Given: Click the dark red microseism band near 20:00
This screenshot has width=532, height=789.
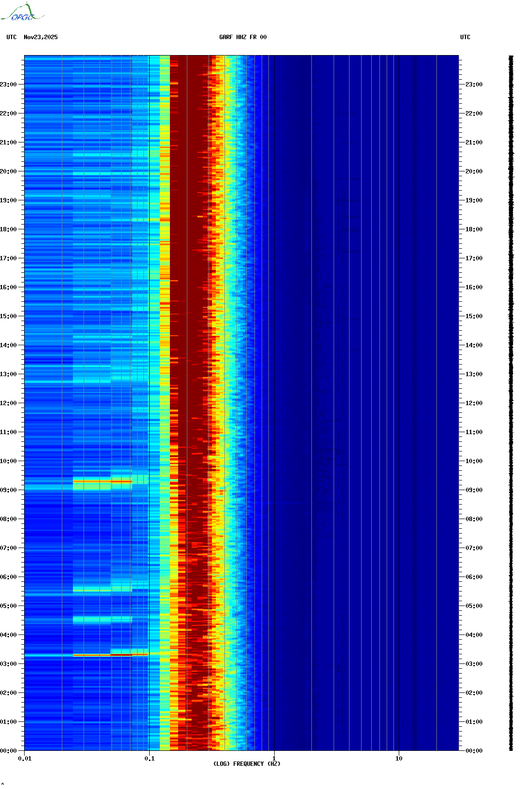Looking at the screenshot, I should click(188, 171).
